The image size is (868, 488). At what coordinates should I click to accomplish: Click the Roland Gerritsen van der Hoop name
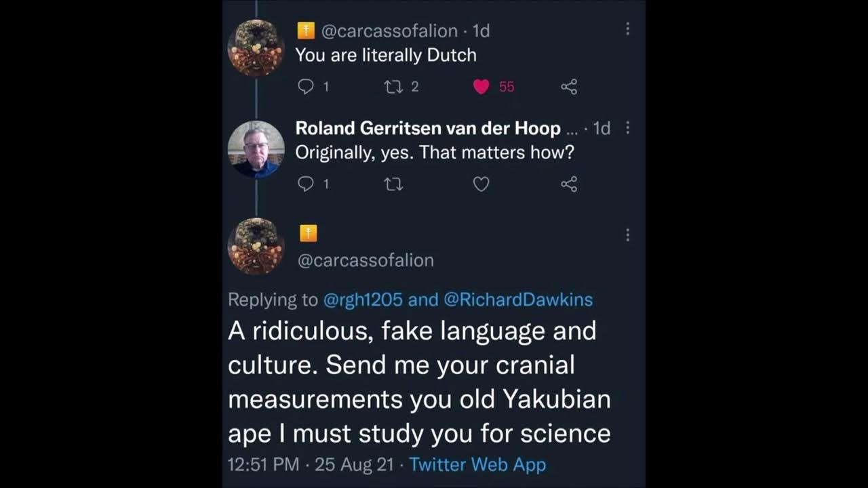coord(428,128)
